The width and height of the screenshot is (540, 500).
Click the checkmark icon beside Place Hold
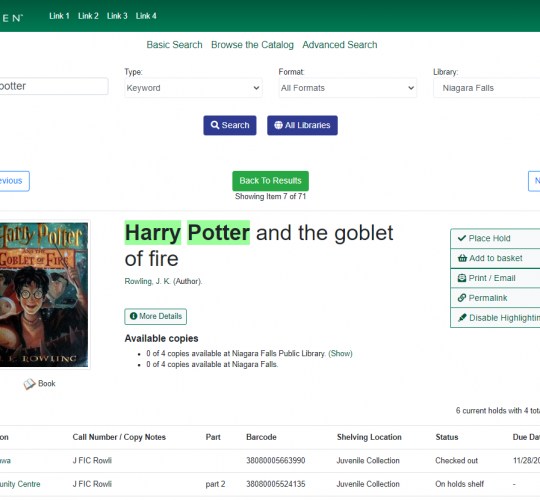click(462, 238)
